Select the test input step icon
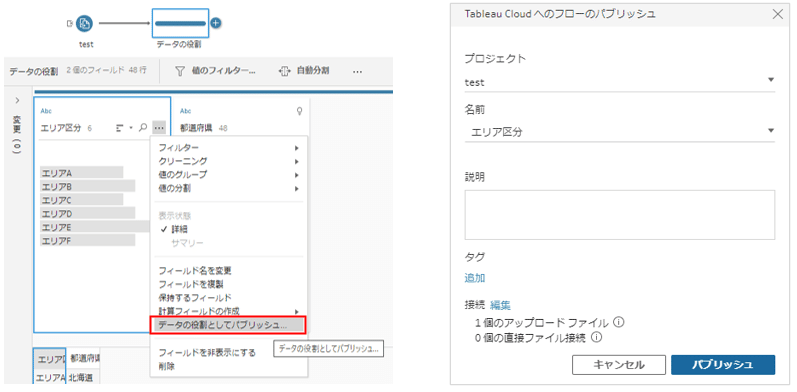 click(84, 23)
